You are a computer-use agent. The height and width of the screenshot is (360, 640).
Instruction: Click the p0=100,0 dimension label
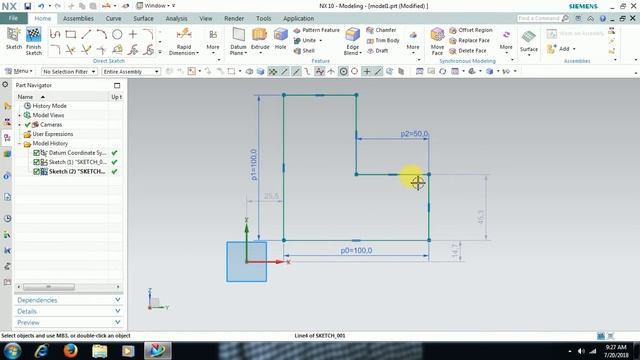[x=356, y=251]
